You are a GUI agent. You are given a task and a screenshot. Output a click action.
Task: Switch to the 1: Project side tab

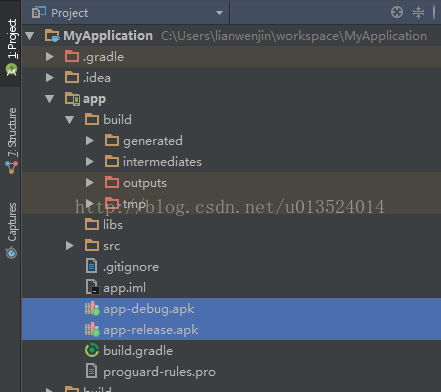click(11, 43)
